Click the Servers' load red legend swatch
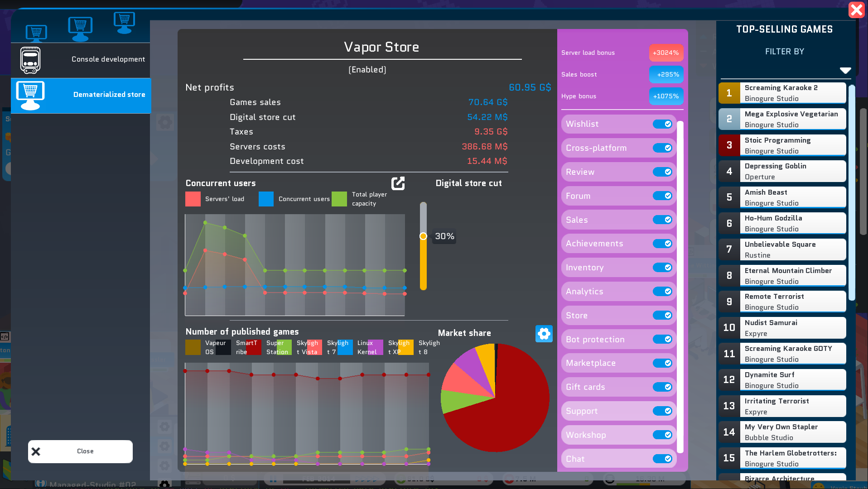Screen dimensions: 868x489 point(193,199)
